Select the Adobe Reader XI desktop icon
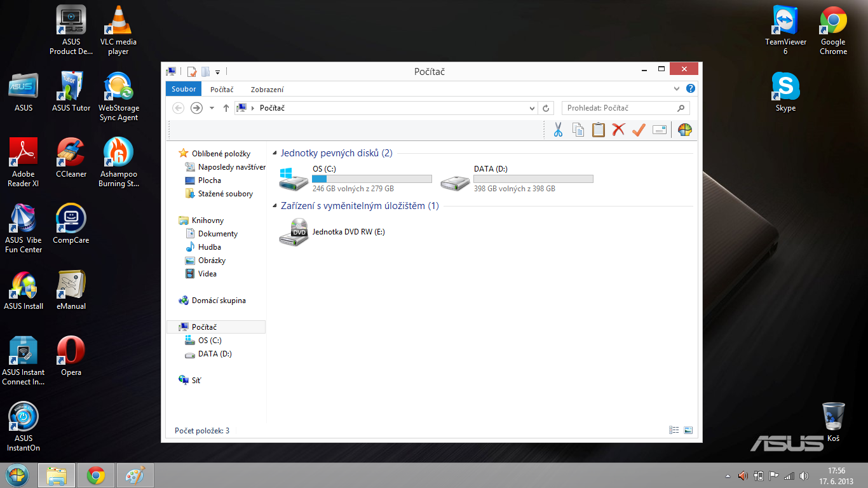868x488 pixels. [x=24, y=163]
